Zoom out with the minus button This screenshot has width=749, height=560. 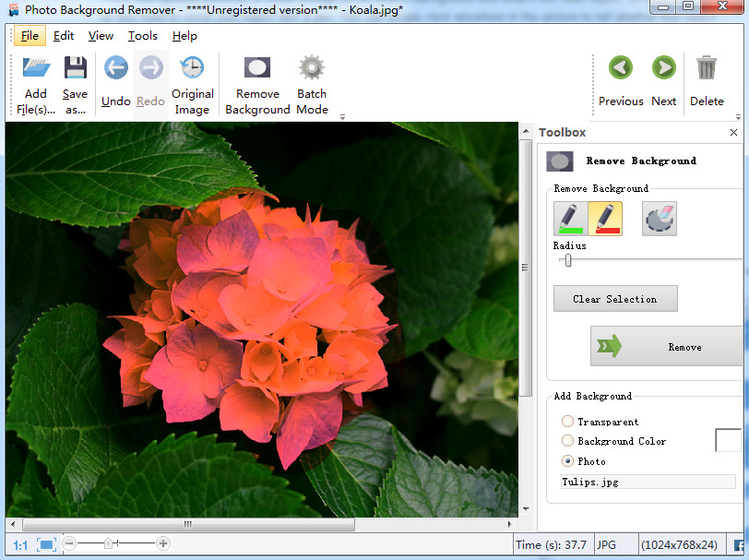click(x=69, y=543)
